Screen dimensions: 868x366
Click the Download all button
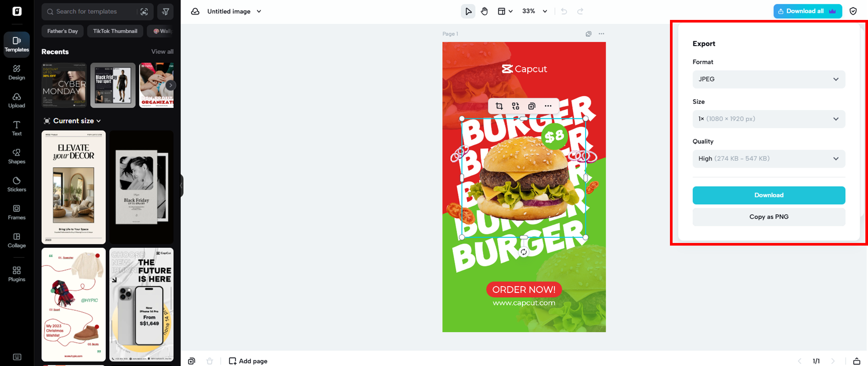click(808, 11)
